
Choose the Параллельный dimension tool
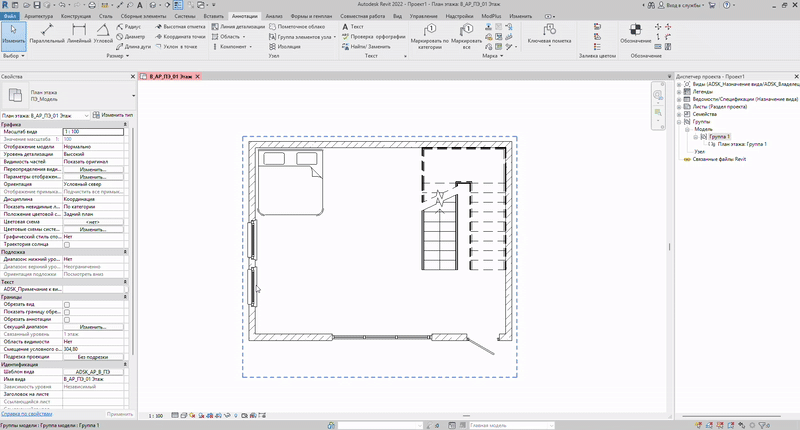46,35
